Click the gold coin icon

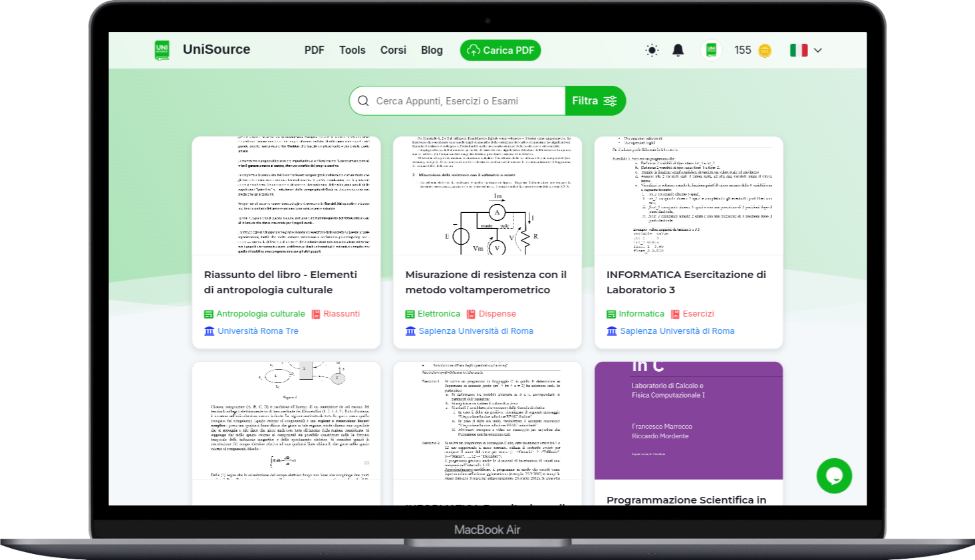(765, 51)
